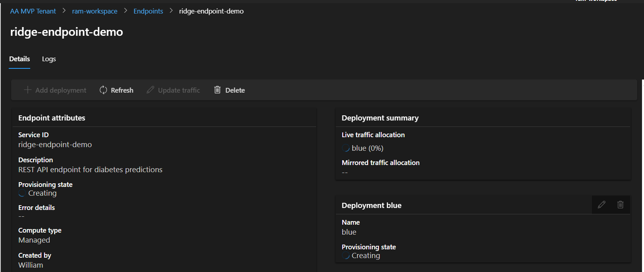Click the Update traffic pencil icon
The width and height of the screenshot is (644, 272).
(150, 90)
